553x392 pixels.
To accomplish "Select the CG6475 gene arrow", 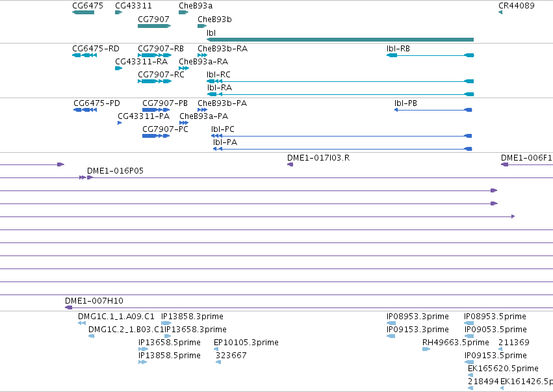I will click(83, 12).
